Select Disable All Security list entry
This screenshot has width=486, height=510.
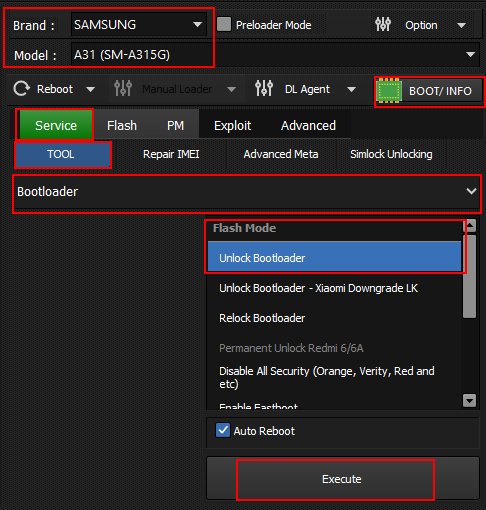334,377
